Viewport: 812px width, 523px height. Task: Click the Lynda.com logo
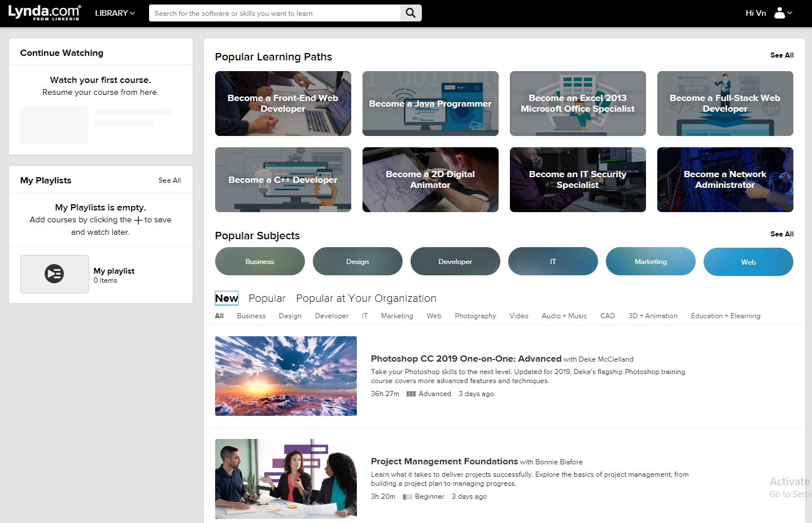(x=45, y=12)
